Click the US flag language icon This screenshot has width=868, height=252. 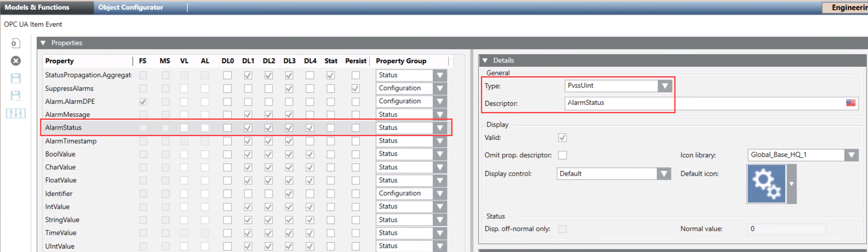850,103
